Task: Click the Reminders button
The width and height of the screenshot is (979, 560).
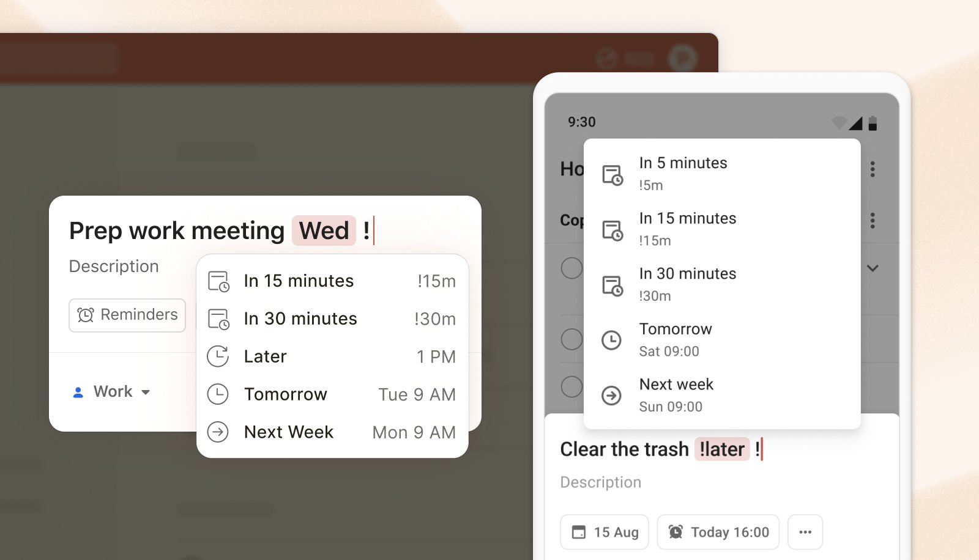Action: pyautogui.click(x=127, y=315)
